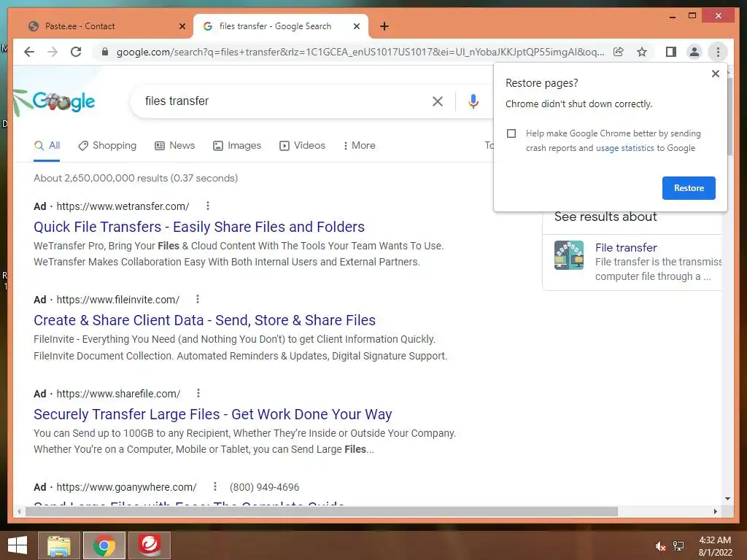The image size is (747, 560).
Task: Click the vertical scrollbar thumb
Action: coord(729,116)
